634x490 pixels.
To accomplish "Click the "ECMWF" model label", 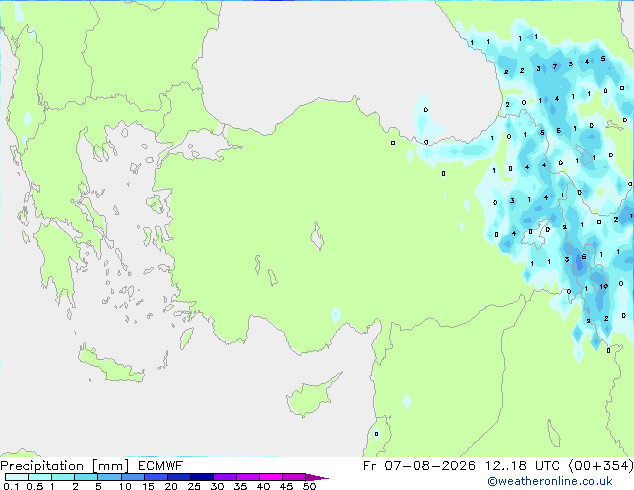I will click(x=161, y=466).
